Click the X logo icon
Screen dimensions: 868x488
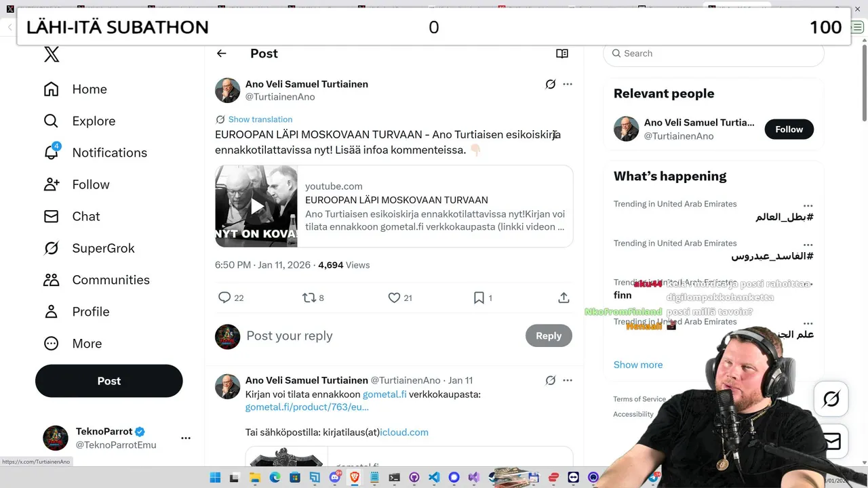(x=52, y=54)
